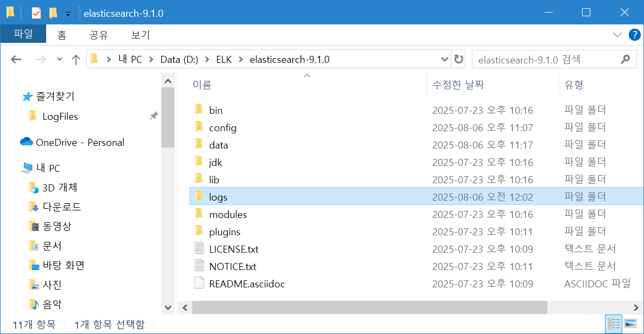Viewport: 644px width, 334px height.
Task: Open 바탕 화면 in navigation pane
Action: click(63, 265)
